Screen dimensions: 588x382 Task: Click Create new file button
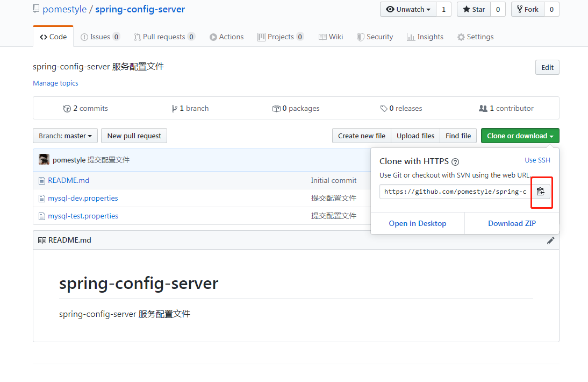362,136
